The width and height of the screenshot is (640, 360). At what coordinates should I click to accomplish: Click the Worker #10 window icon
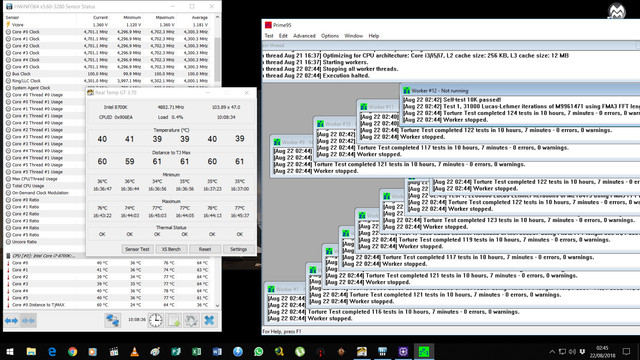(x=320, y=124)
